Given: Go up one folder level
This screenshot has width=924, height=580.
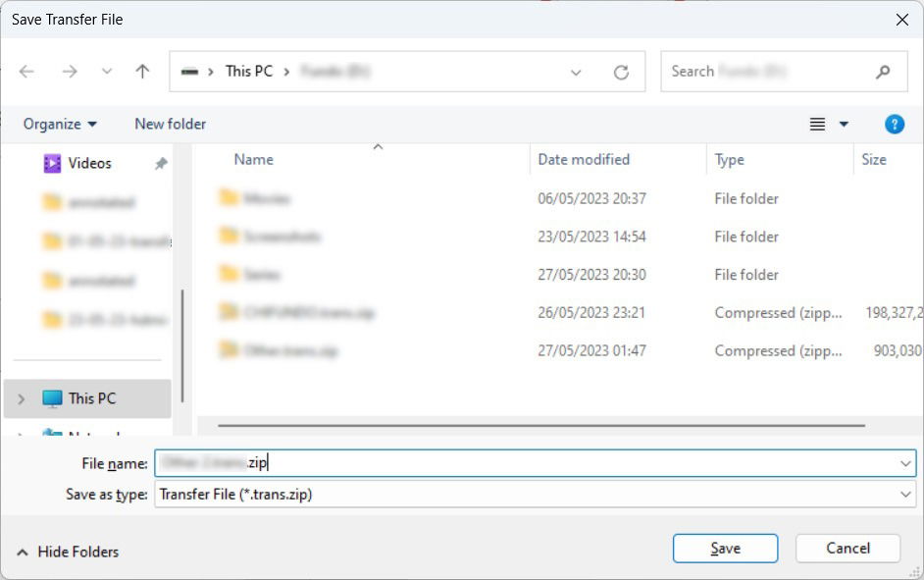Looking at the screenshot, I should tap(142, 72).
